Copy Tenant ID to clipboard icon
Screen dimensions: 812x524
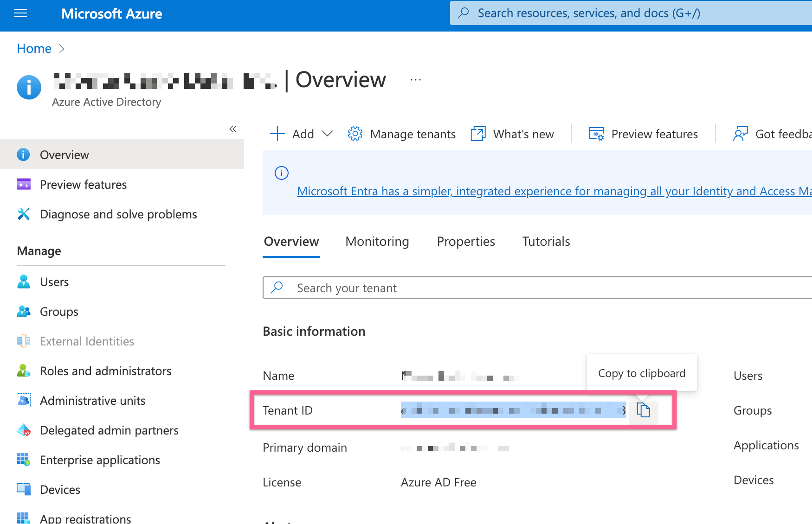click(x=644, y=410)
